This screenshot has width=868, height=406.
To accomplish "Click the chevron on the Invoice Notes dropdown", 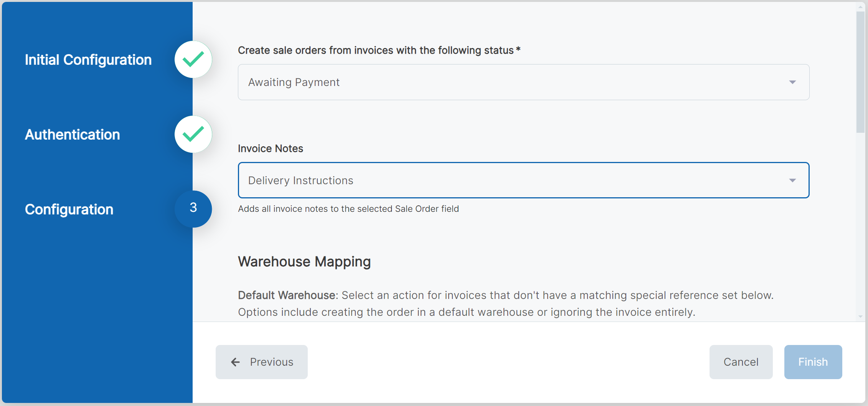I will (793, 180).
